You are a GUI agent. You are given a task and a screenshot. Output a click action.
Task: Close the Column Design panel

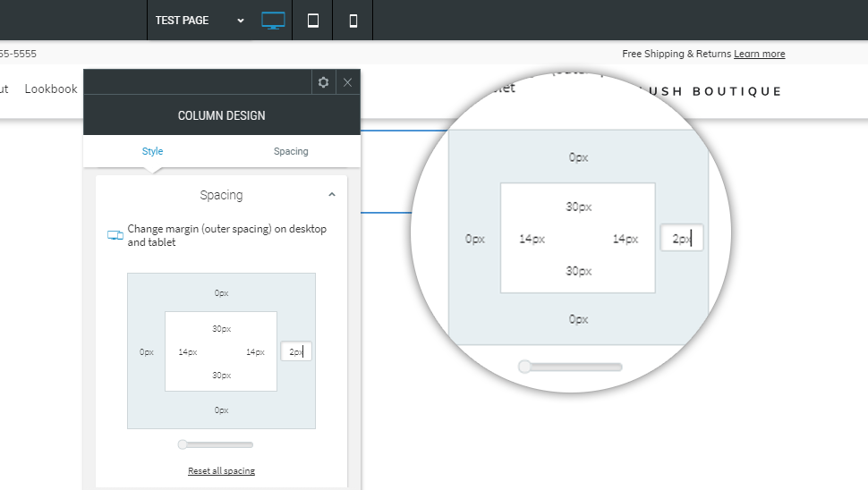[x=348, y=82]
